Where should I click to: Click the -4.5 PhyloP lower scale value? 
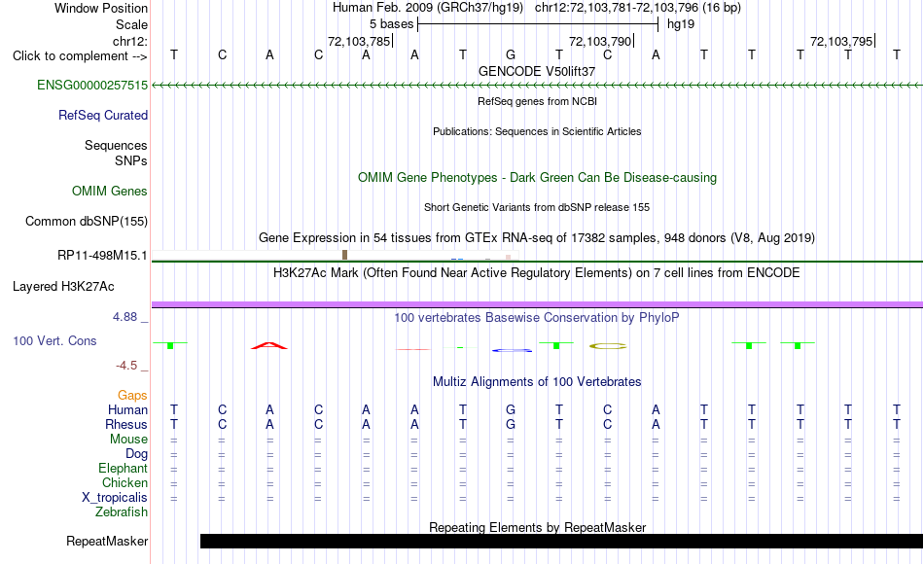pos(126,366)
